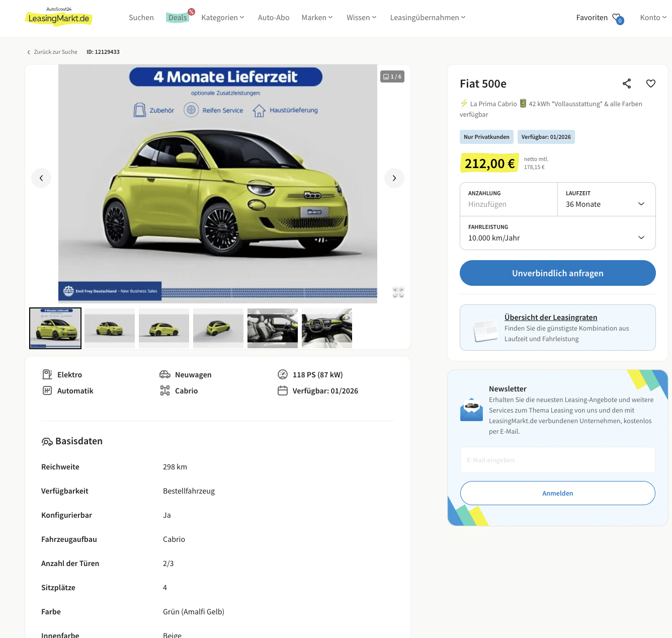Select fifth thumbnail interior seats

click(273, 328)
